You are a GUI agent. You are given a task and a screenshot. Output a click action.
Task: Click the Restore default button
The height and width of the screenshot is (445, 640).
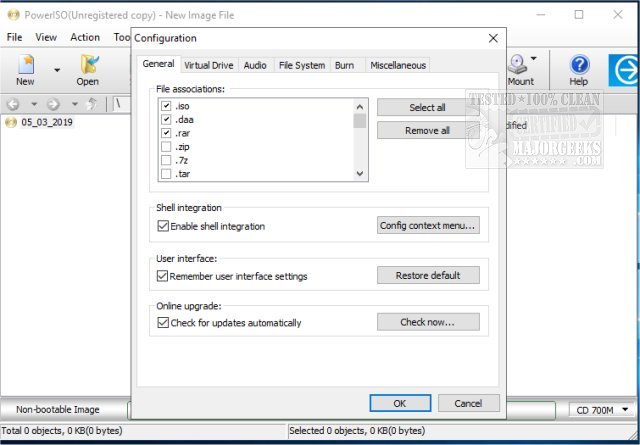pyautogui.click(x=428, y=275)
